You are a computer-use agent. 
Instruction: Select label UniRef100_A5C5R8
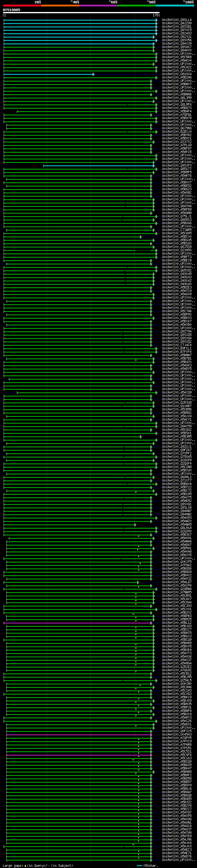coord(177,57)
